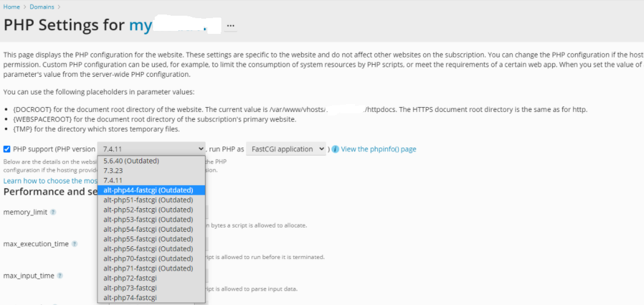Click the memory_limit label text

pos(25,212)
